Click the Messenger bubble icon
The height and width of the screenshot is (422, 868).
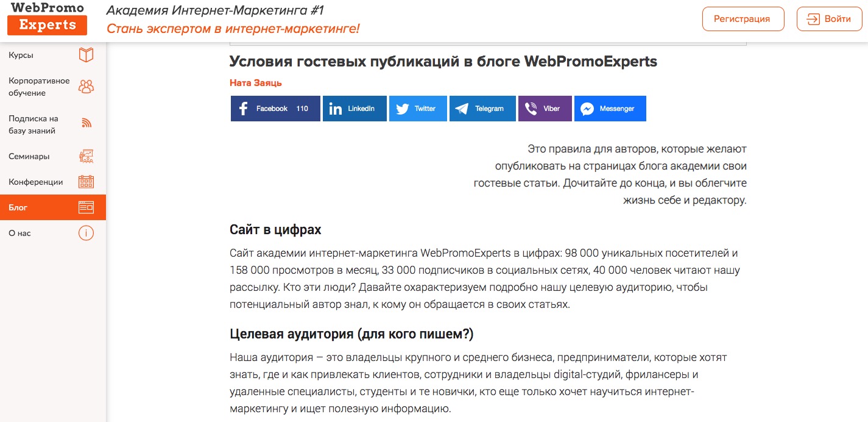[x=587, y=109]
